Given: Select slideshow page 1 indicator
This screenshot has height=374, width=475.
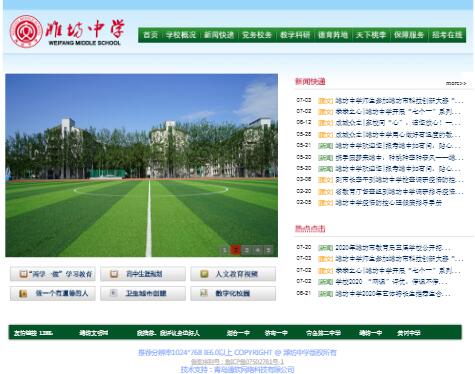Looking at the screenshot, I should [x=225, y=250].
